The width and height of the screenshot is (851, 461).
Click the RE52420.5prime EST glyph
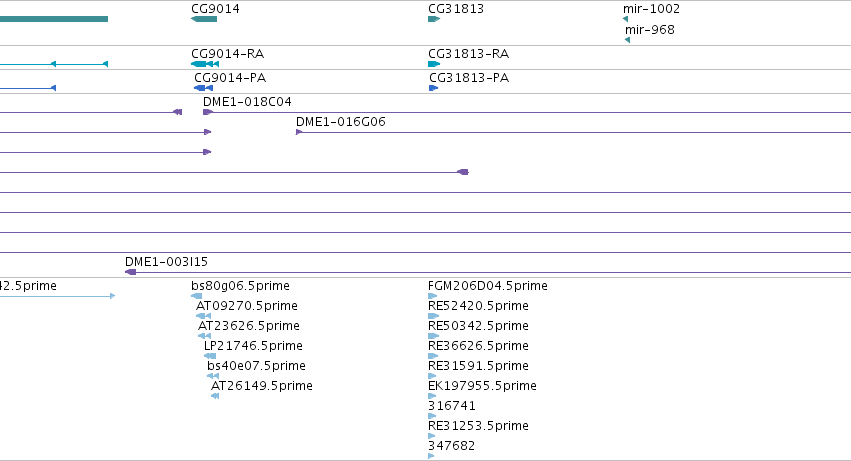click(x=433, y=316)
